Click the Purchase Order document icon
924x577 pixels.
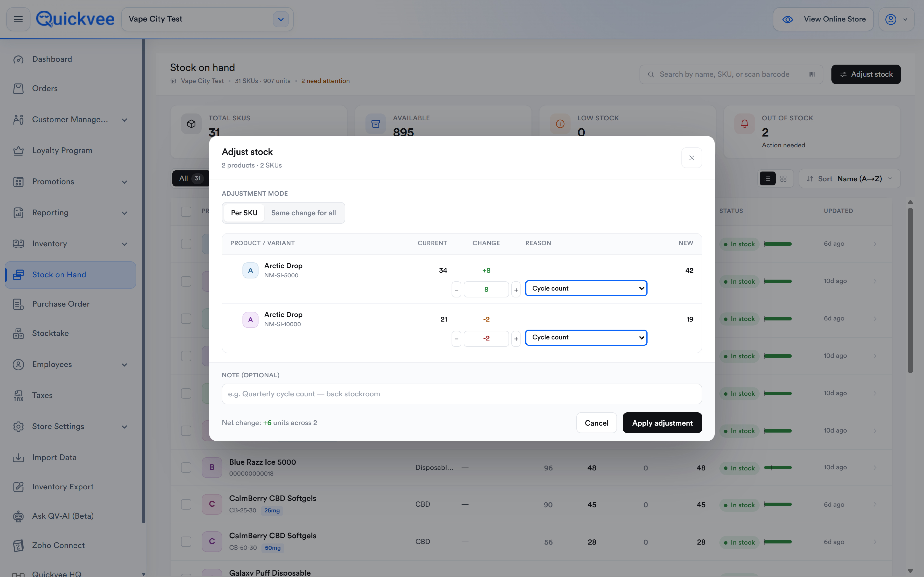pos(18,304)
